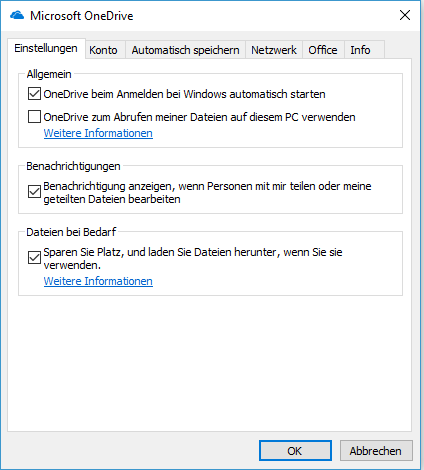This screenshot has height=470, width=424.
Task: Click the Allgemein group heading
Action: coord(49,74)
